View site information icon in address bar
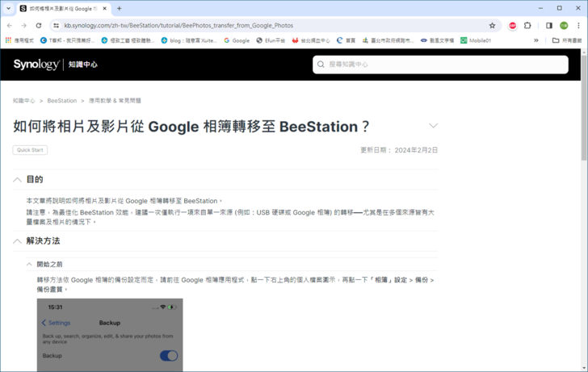Screen dimensions: 588x372 coord(57,26)
